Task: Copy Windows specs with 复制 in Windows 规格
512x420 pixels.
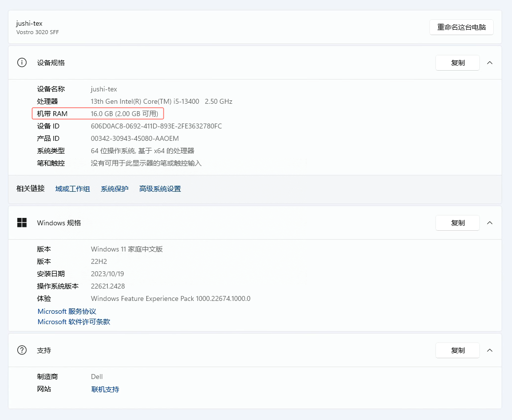Action: (x=458, y=223)
